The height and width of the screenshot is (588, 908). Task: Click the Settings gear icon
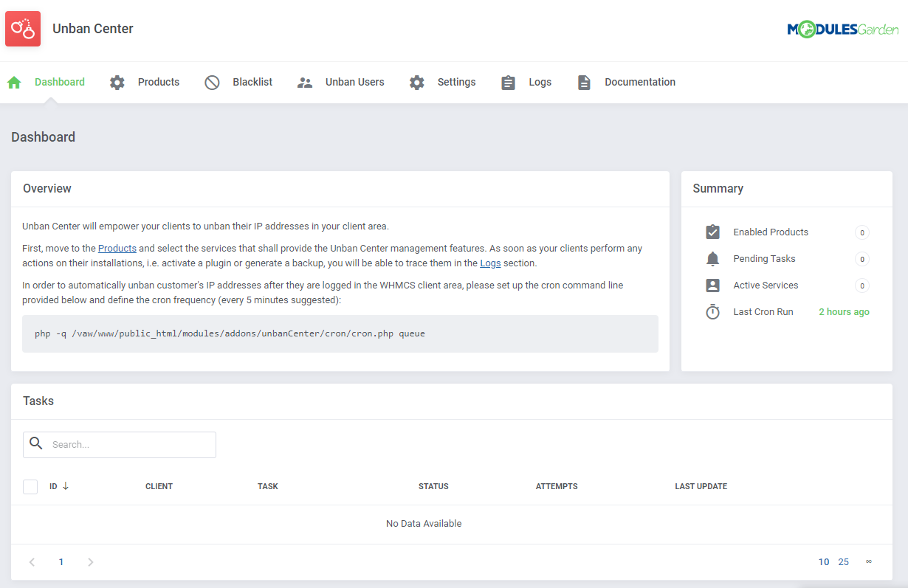tap(417, 83)
